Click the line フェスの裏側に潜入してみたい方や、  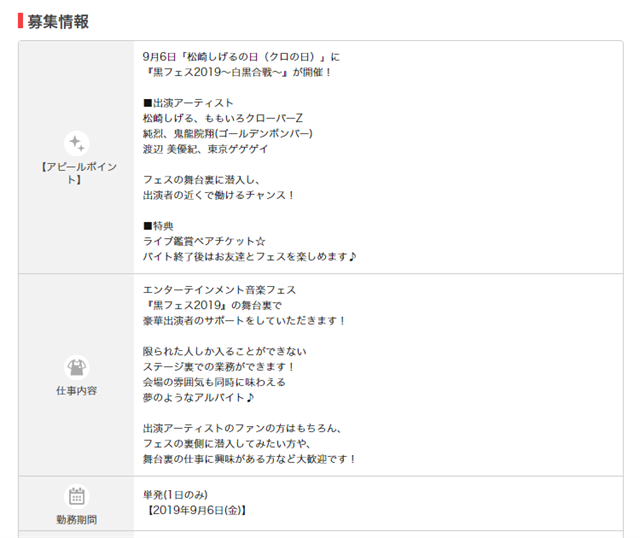227,444
